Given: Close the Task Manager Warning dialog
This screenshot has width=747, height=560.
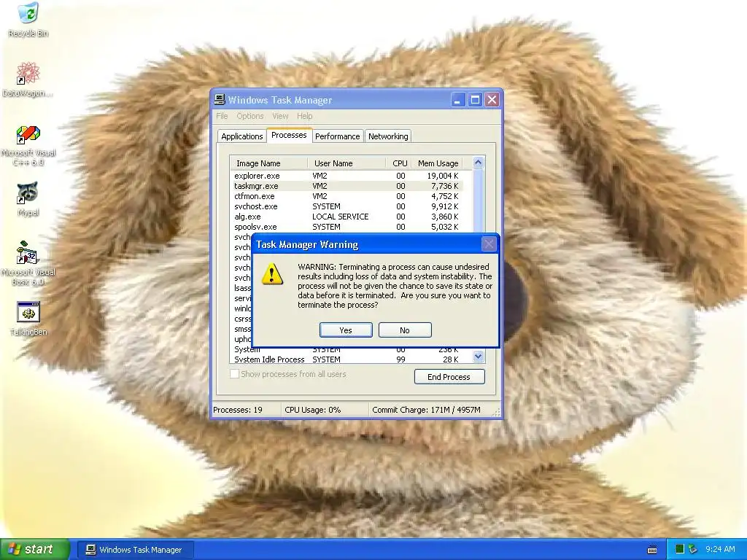Looking at the screenshot, I should (489, 244).
